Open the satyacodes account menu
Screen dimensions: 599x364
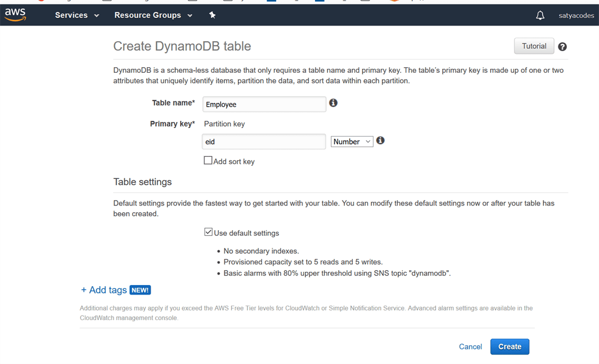tap(576, 16)
